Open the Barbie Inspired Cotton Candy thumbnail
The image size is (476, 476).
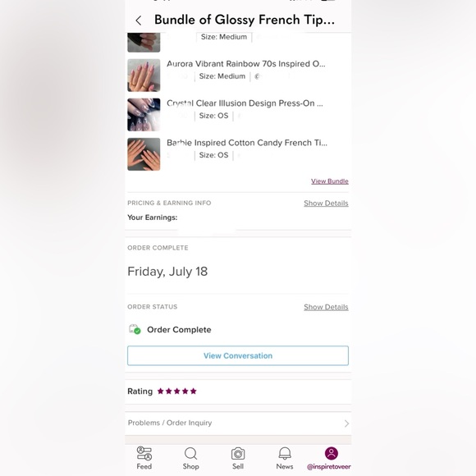tap(144, 154)
